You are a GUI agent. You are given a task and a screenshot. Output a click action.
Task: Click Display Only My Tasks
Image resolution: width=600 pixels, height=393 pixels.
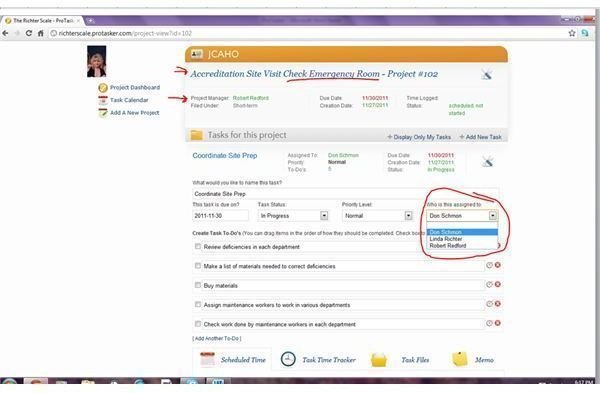[x=419, y=137]
